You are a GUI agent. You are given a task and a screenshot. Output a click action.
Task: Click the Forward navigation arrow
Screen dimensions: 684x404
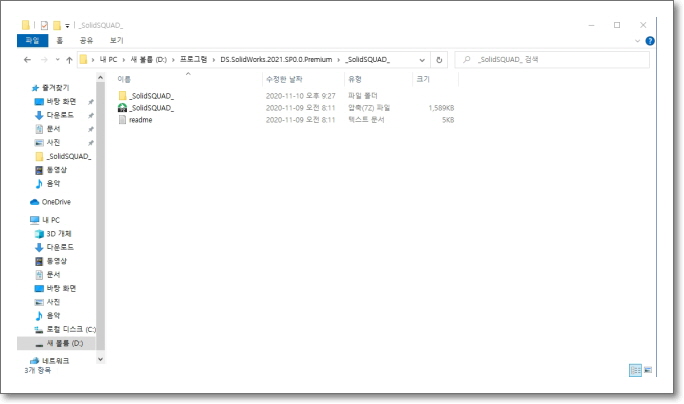44,60
